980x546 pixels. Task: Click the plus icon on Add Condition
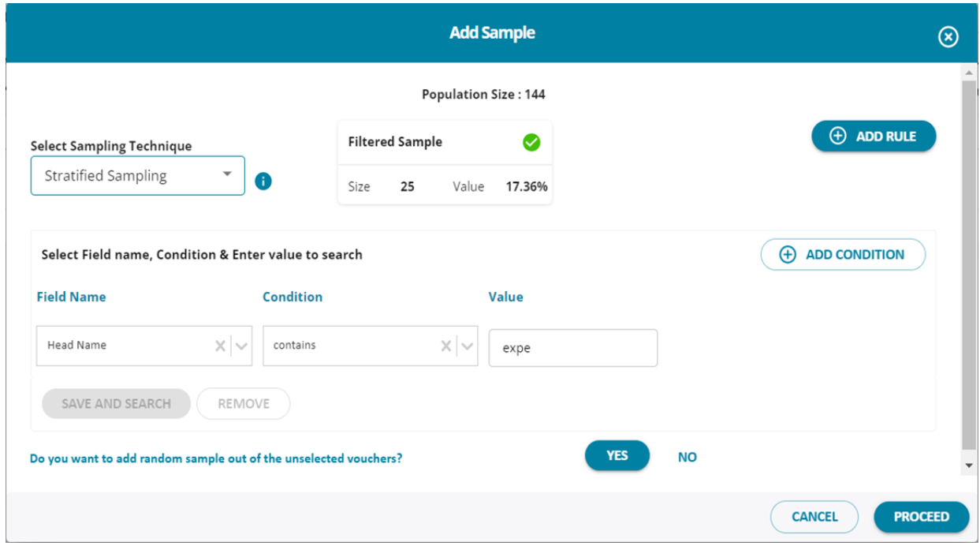click(787, 255)
